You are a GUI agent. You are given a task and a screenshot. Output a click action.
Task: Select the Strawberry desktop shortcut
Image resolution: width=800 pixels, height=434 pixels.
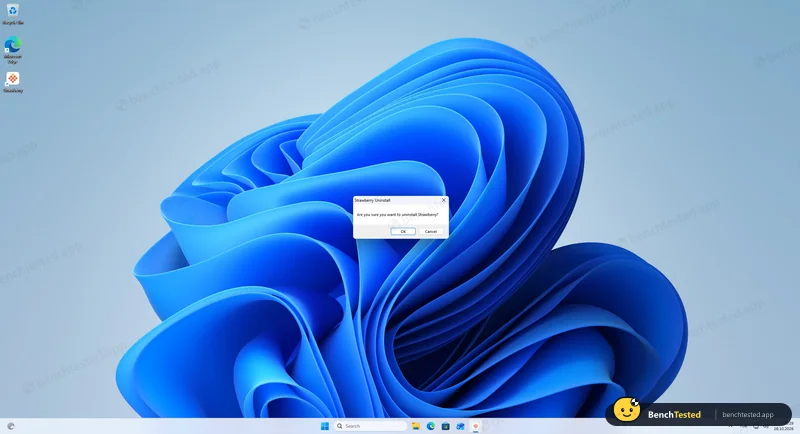tap(13, 82)
